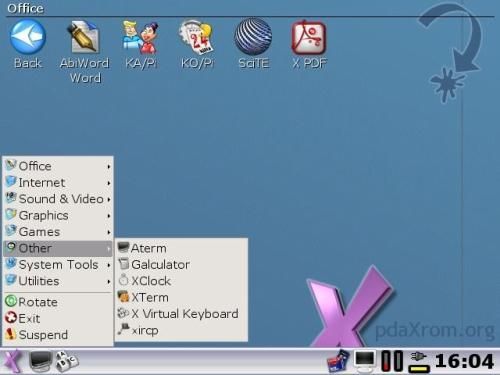Open the X PDF viewer icon
This screenshot has width=500, height=375.
pos(309,37)
